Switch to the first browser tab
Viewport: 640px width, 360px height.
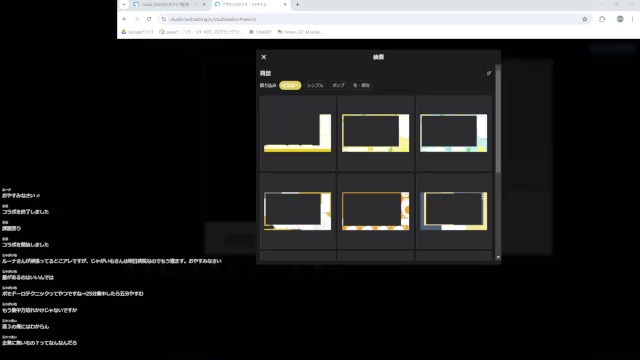pos(170,4)
